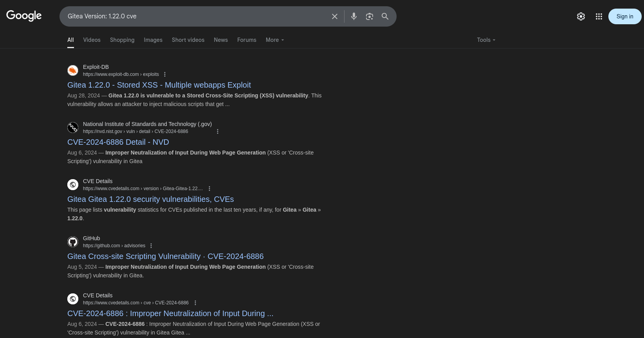Switch to the Images tab

coord(153,40)
